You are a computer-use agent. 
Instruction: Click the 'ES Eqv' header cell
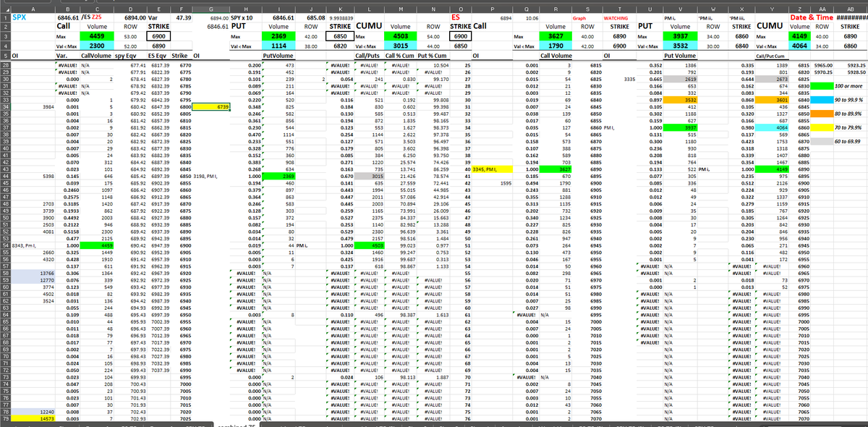158,55
